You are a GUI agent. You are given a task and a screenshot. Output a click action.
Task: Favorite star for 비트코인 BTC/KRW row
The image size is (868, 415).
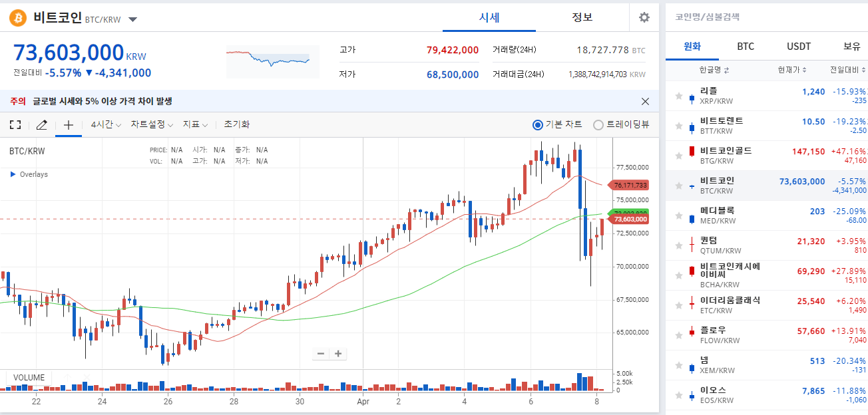pyautogui.click(x=679, y=186)
